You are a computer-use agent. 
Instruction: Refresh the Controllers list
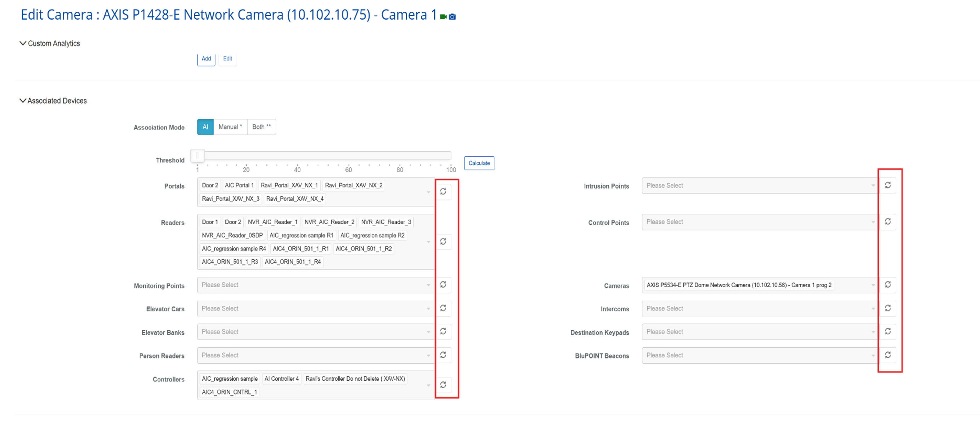point(443,385)
